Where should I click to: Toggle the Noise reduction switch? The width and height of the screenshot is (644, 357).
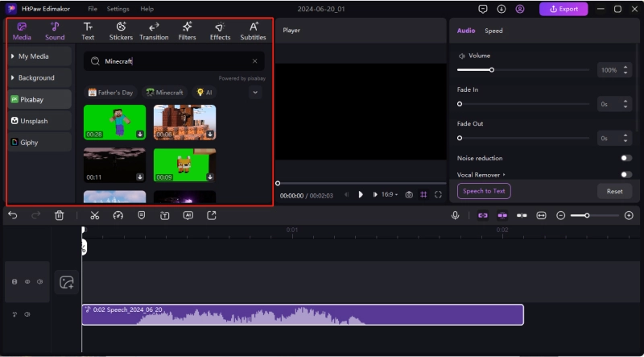tap(625, 158)
